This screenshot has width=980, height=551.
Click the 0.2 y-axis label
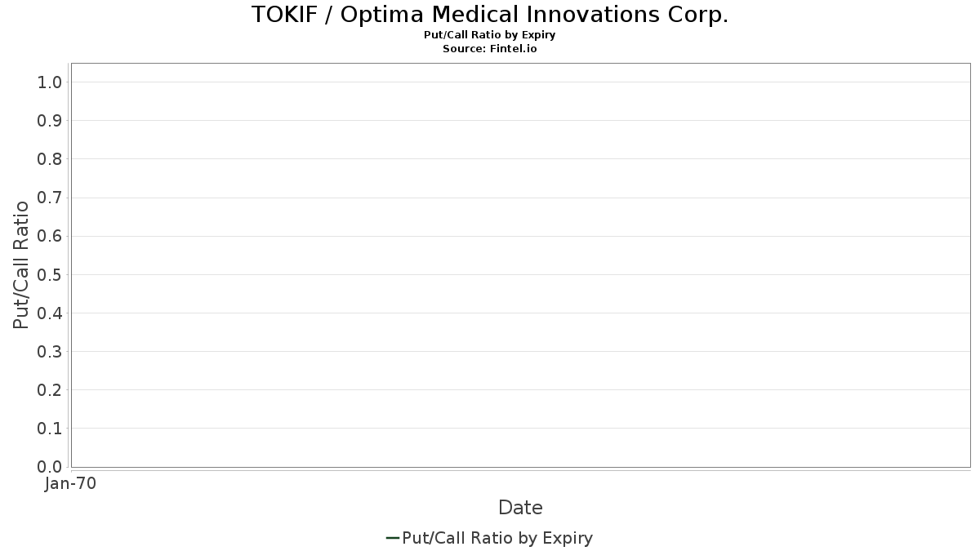coord(50,390)
